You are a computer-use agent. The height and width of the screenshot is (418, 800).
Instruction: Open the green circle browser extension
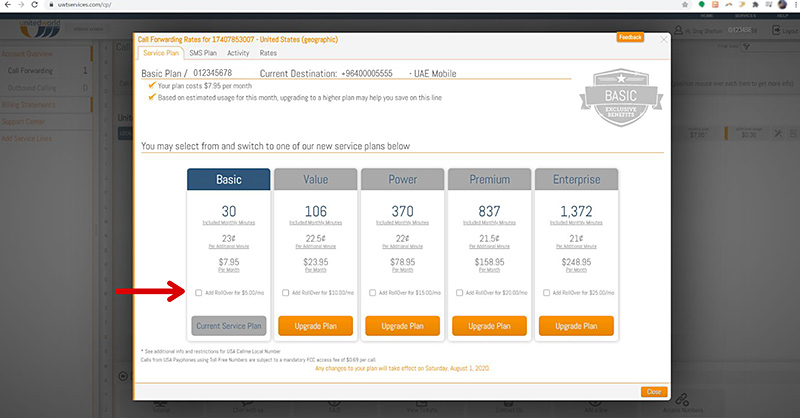tap(702, 5)
